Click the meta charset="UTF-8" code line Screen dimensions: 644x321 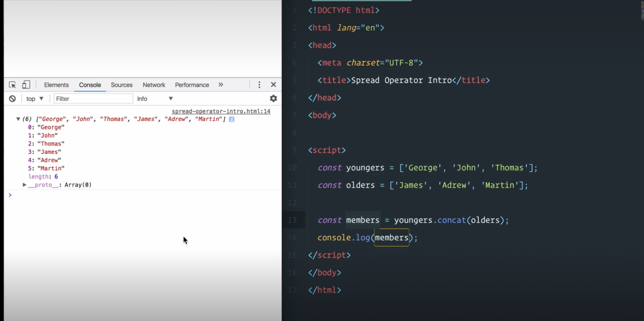[x=370, y=63]
